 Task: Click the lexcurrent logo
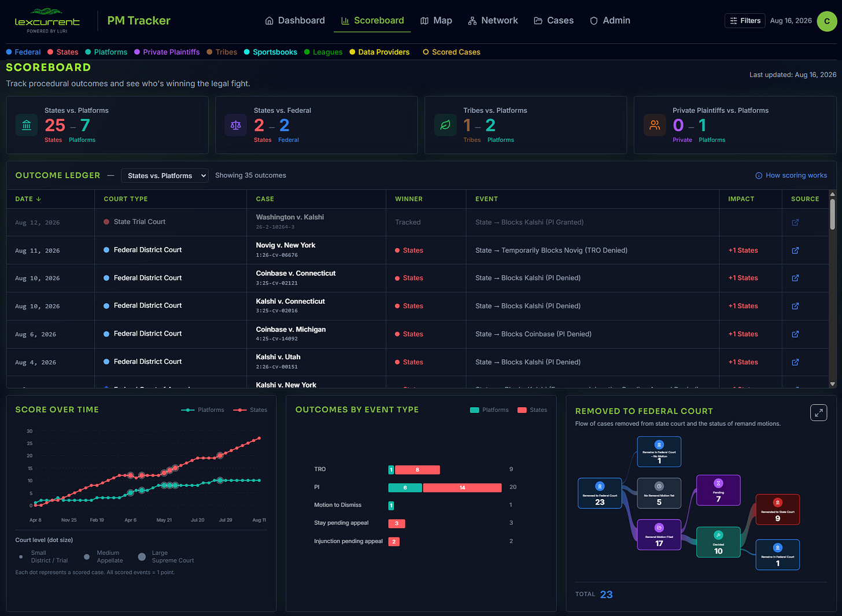point(47,21)
